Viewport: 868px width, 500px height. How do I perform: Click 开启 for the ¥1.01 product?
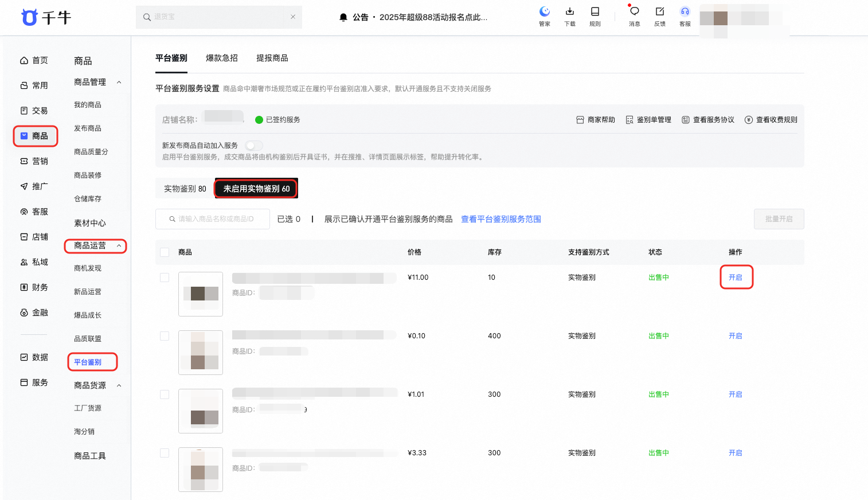coord(736,394)
